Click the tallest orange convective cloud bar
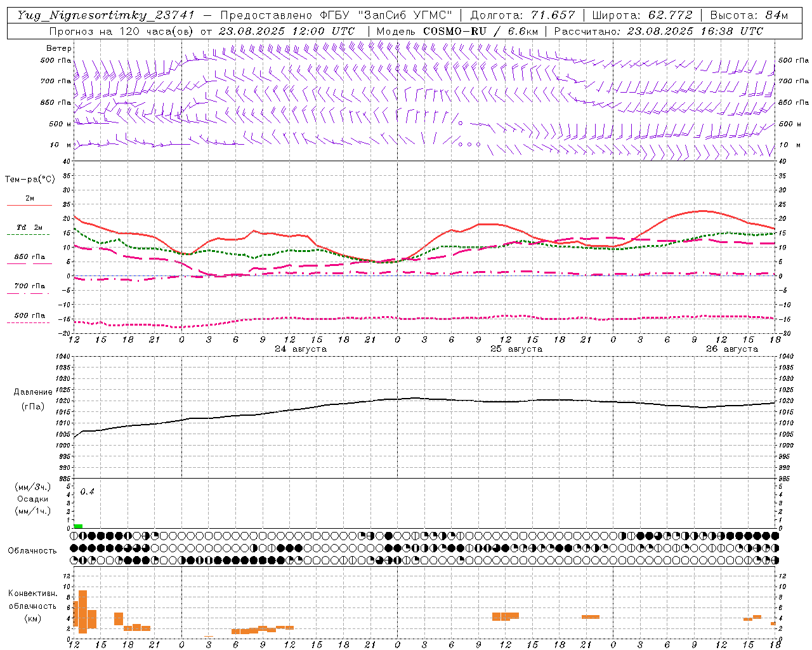The image size is (812, 650). point(82,611)
